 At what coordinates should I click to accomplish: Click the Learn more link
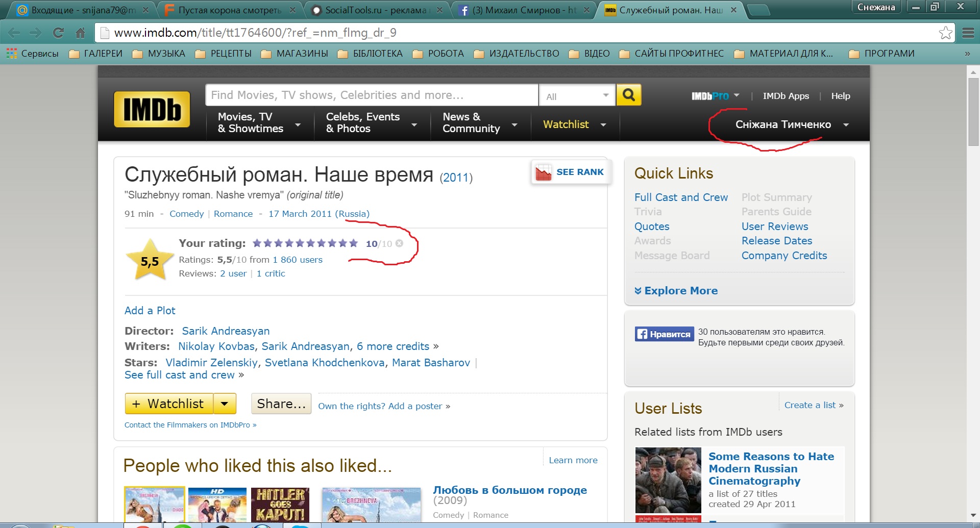(573, 460)
